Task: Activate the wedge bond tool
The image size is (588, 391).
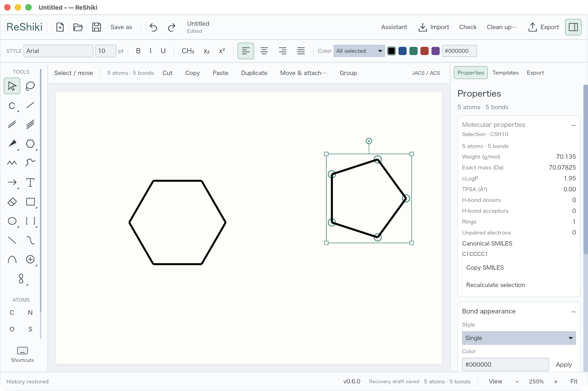Action: (12, 144)
